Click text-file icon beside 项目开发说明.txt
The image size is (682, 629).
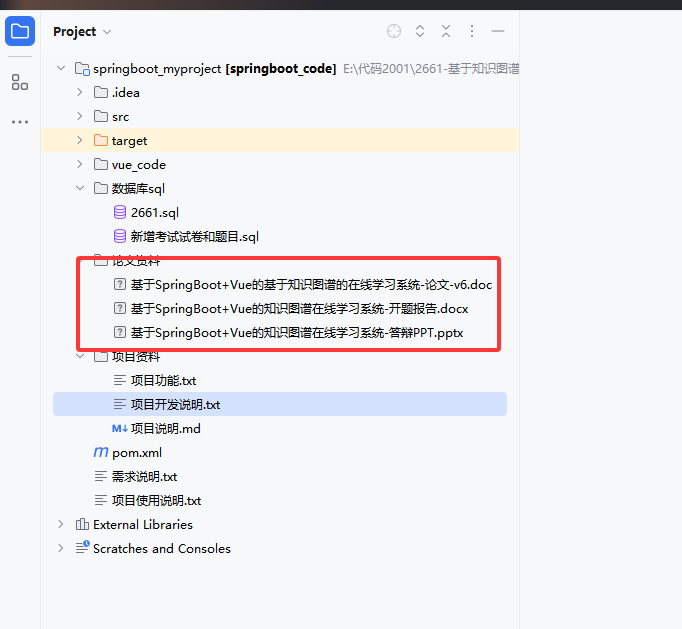click(x=120, y=405)
